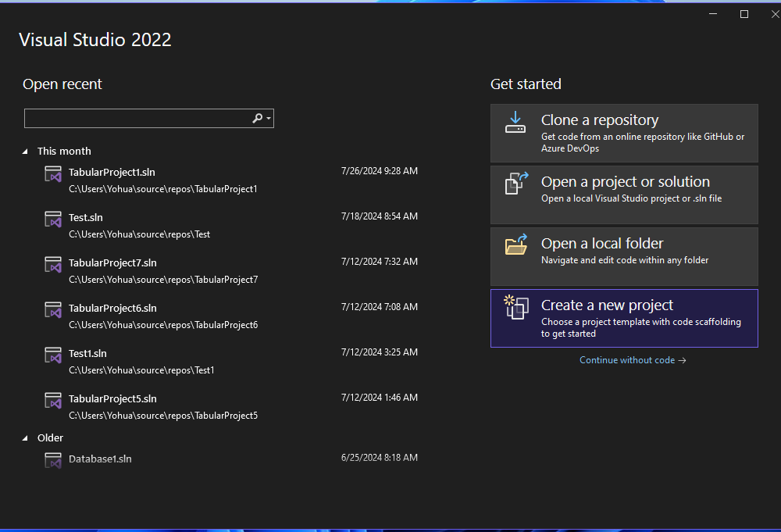Click the date 7/12/2024 3:25 AM

tap(380, 352)
